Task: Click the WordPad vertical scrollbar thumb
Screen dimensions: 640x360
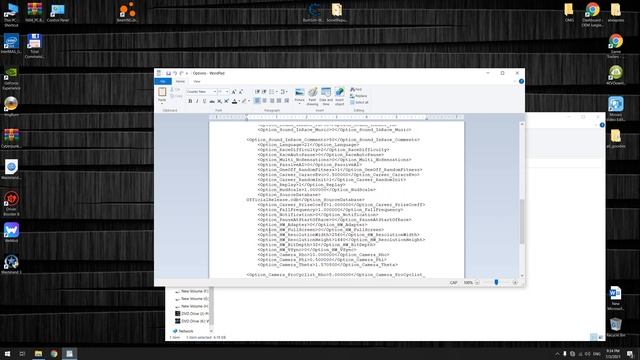Action: pyautogui.click(x=522, y=221)
